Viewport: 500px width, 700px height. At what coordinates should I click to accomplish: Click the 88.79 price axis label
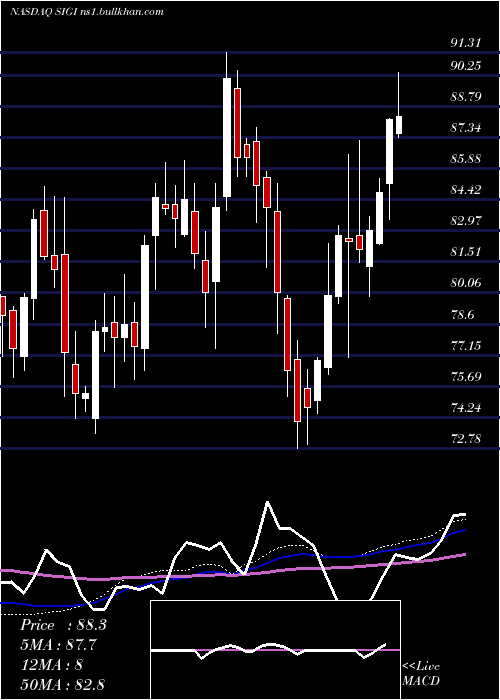tap(466, 97)
